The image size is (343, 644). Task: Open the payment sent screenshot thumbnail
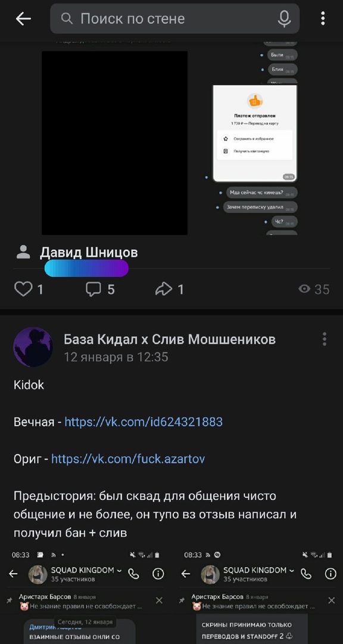(254, 133)
